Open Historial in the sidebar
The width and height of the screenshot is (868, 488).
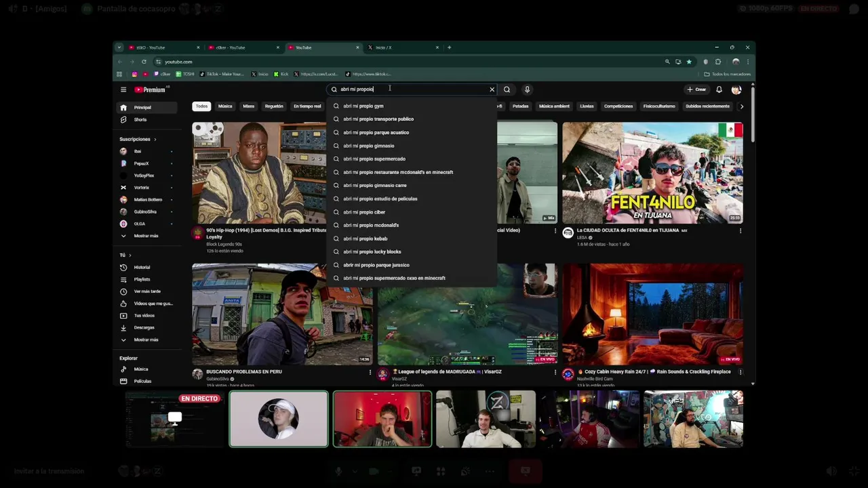[148, 267]
